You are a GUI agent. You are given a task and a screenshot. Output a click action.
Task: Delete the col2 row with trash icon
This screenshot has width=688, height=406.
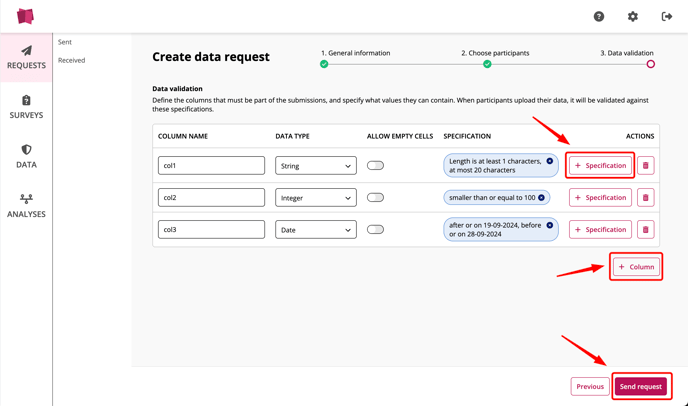(x=645, y=198)
